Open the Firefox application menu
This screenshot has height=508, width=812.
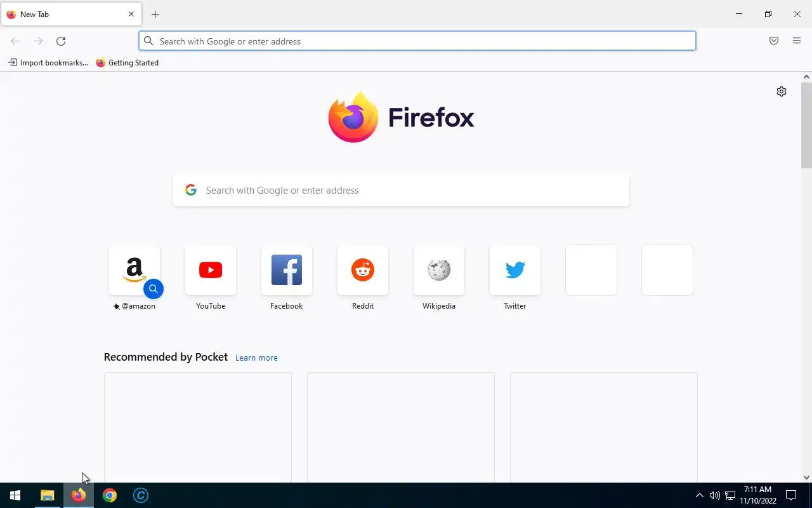click(x=797, y=41)
